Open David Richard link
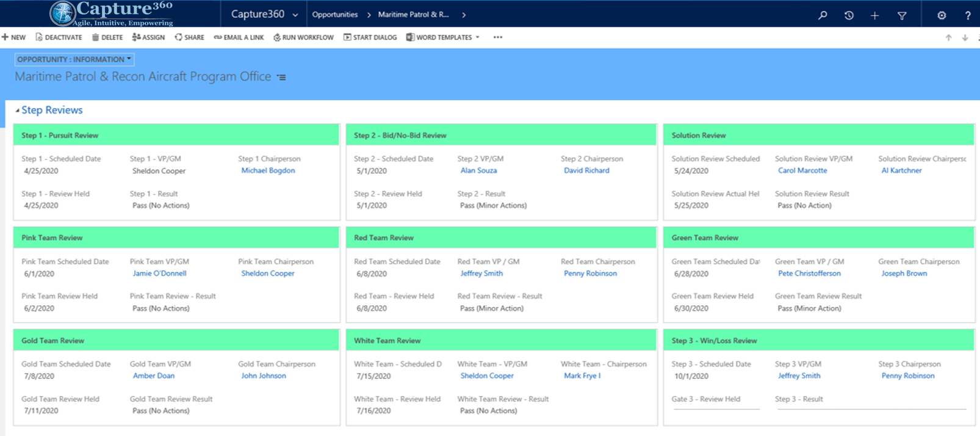Image resolution: width=980 pixels, height=436 pixels. [x=586, y=170]
